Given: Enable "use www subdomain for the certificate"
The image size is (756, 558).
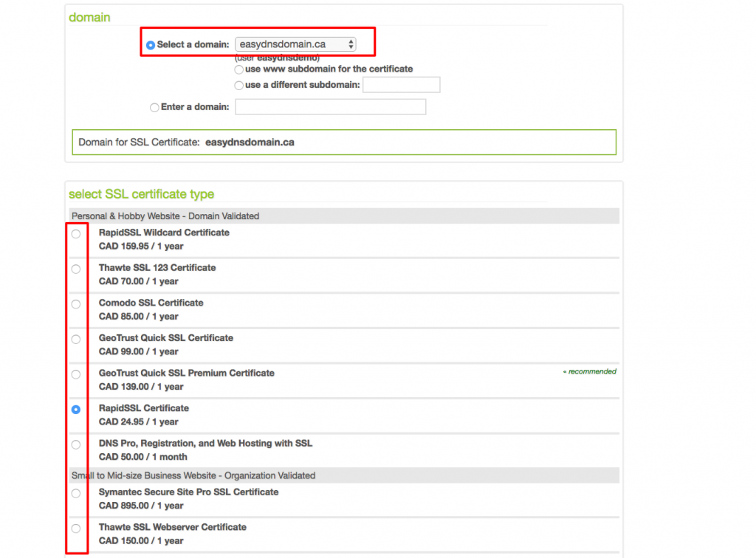Looking at the screenshot, I should click(x=239, y=69).
